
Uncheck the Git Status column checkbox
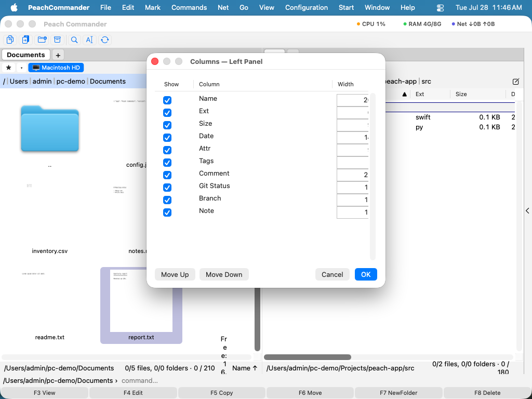167,187
